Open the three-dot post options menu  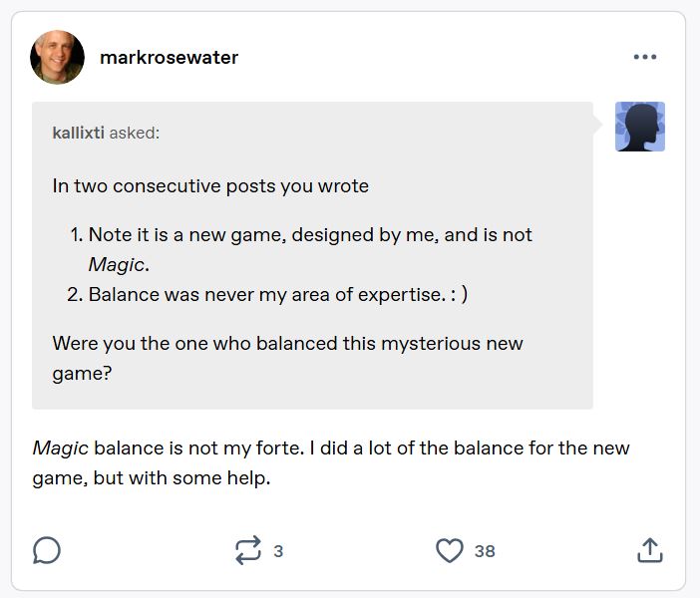[645, 57]
